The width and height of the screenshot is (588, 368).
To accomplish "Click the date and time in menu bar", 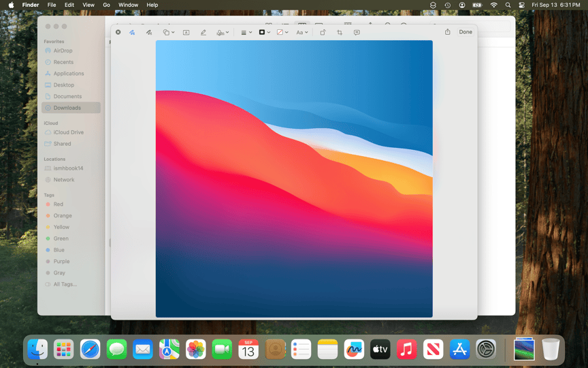I will pos(556,5).
